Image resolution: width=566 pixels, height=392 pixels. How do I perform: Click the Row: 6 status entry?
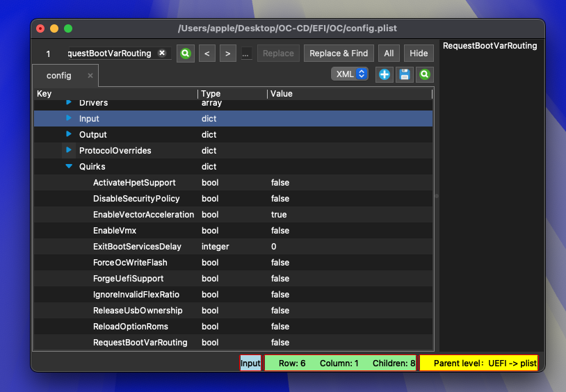coord(292,363)
